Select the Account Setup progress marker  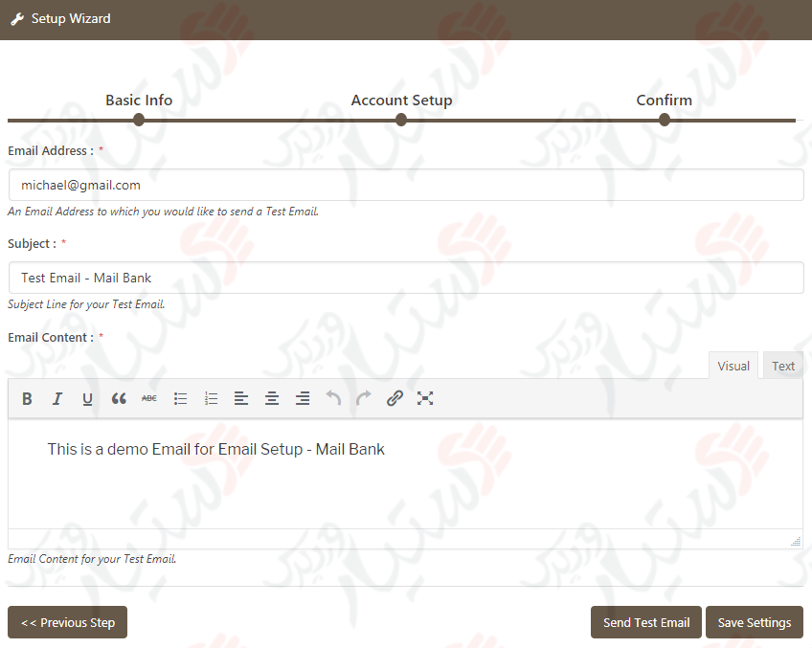401,120
